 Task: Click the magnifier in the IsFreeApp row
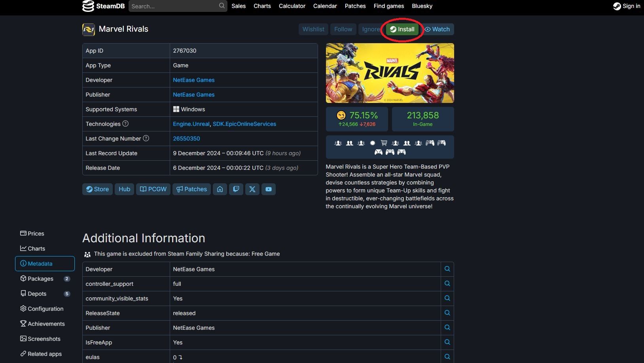pyautogui.click(x=447, y=342)
